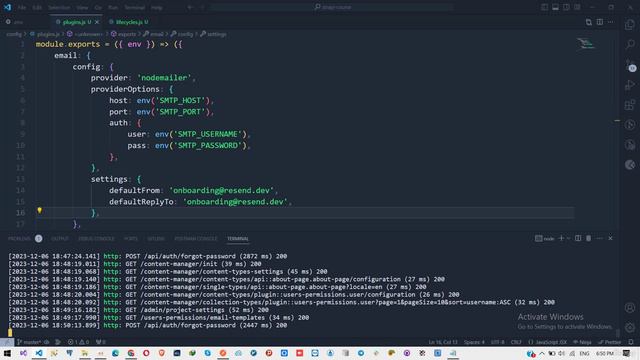Screen dimensions: 640x360
Task: Select the JavaScript language mode
Action: pyautogui.click(x=548, y=342)
